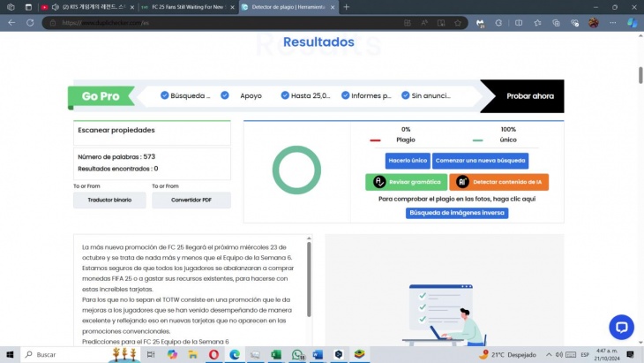Viewport: 644px width, 363px height.
Task: Open the browser essentials heart icon
Action: click(x=574, y=23)
